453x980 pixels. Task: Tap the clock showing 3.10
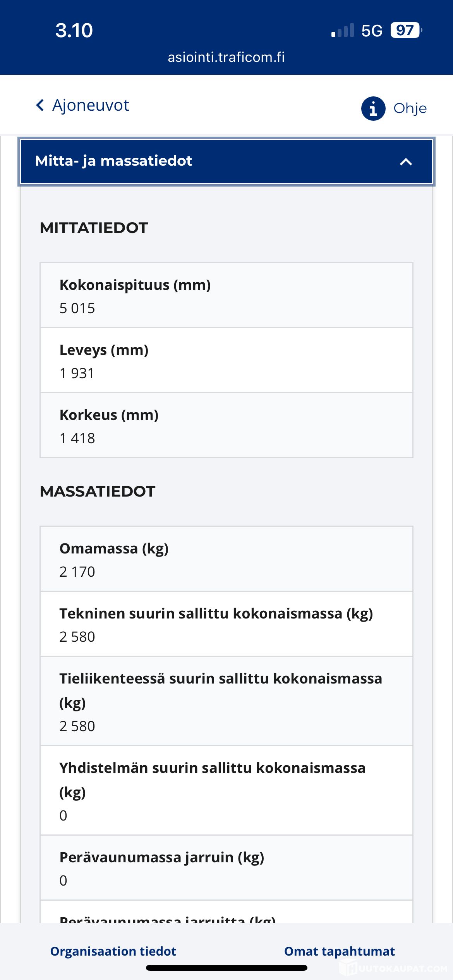(74, 30)
